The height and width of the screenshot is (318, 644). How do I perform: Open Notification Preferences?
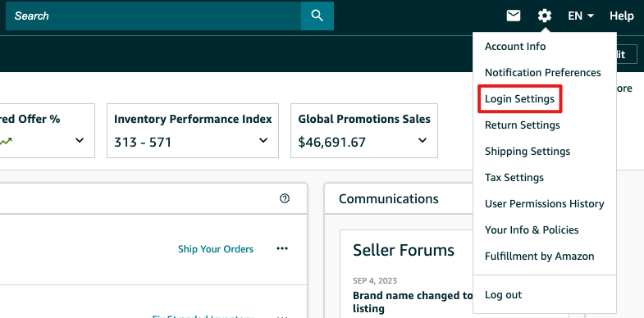click(x=542, y=73)
